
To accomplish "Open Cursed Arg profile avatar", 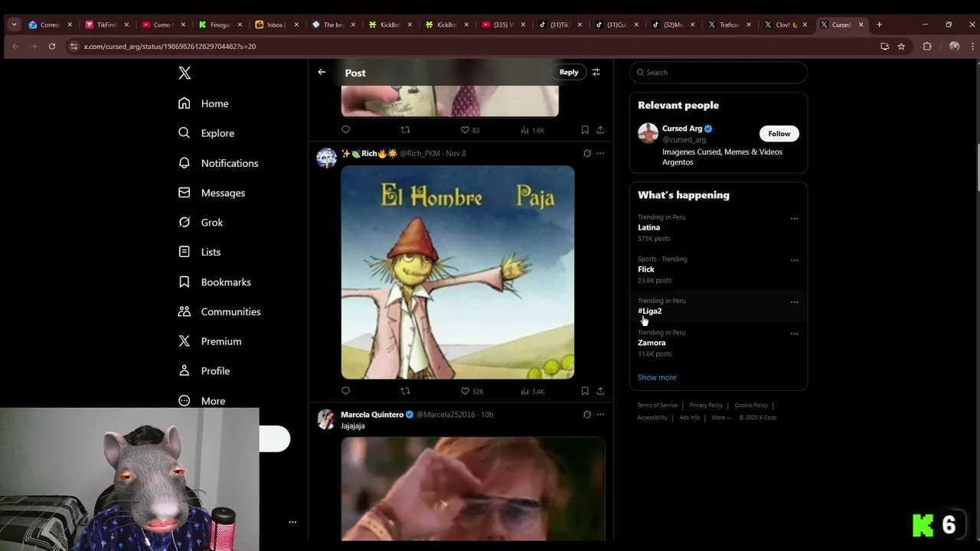I will (x=648, y=133).
